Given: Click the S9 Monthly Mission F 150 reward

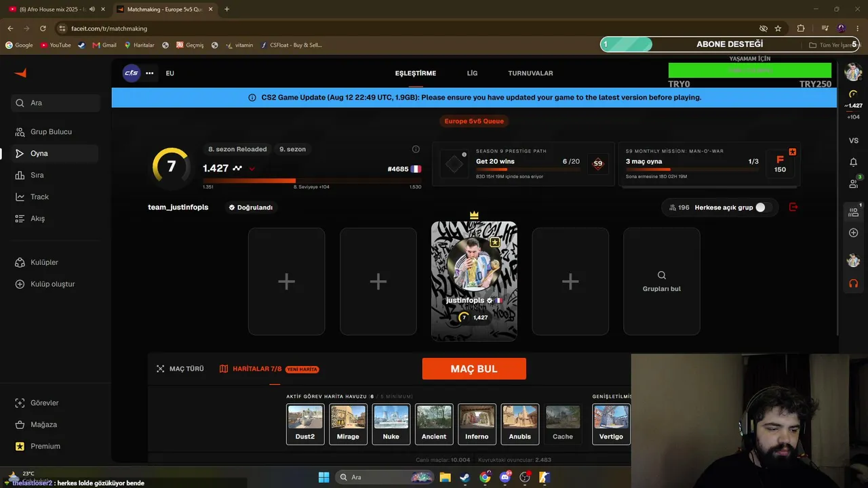Looking at the screenshot, I should pyautogui.click(x=780, y=165).
